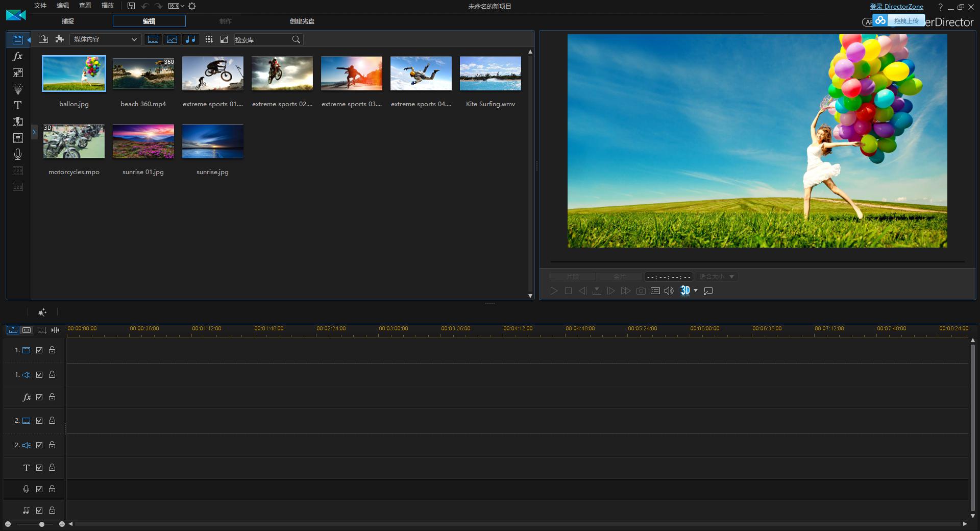980x531 pixels.
Task: Click the timeline zoom slider handle
Action: coord(42,524)
